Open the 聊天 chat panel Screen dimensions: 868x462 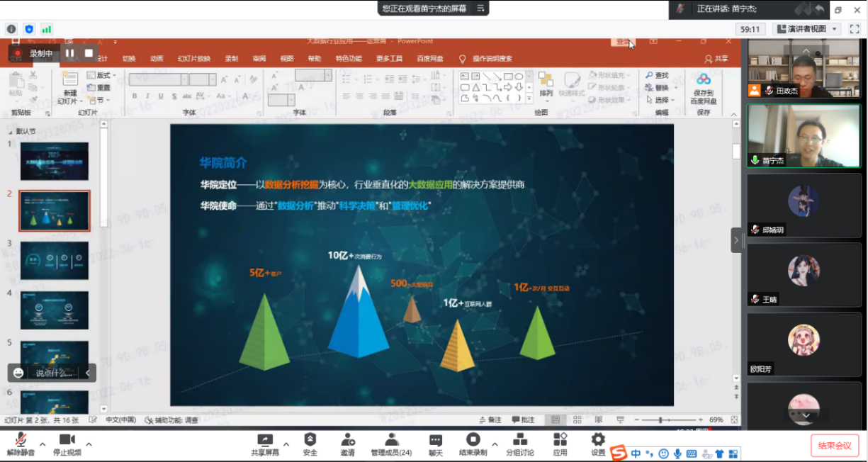click(x=435, y=444)
